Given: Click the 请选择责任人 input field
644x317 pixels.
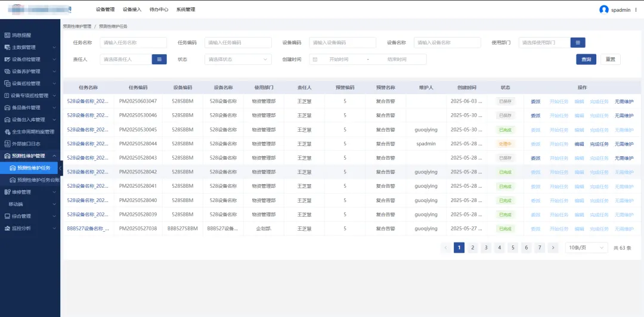Looking at the screenshot, I should [x=126, y=60].
